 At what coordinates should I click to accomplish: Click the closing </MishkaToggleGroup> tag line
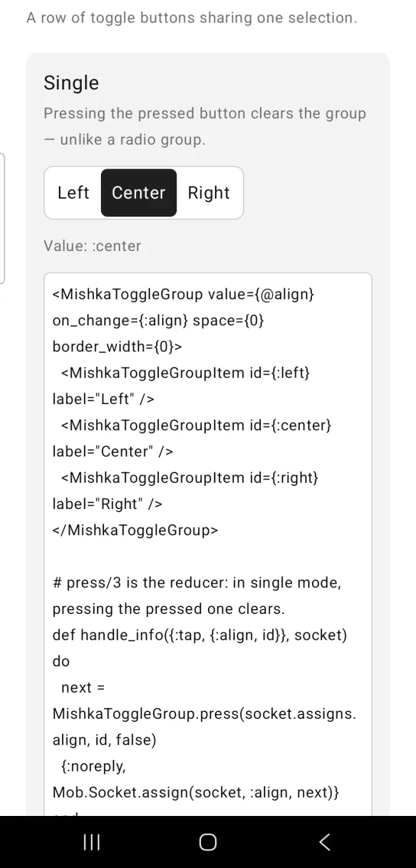tap(135, 530)
